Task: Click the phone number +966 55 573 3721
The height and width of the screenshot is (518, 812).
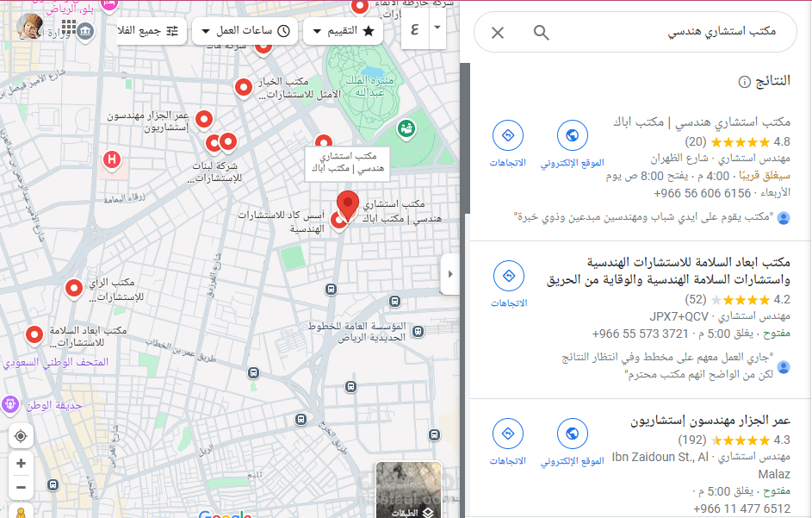Action: [640, 334]
